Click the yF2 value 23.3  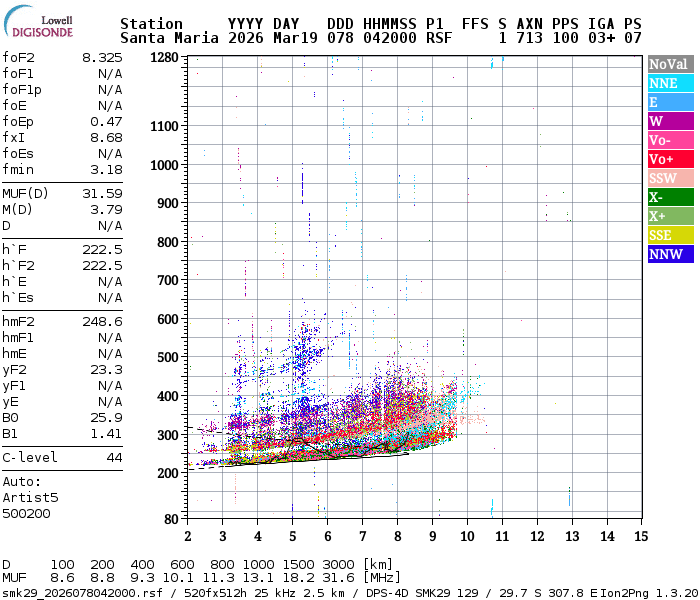coord(106,370)
